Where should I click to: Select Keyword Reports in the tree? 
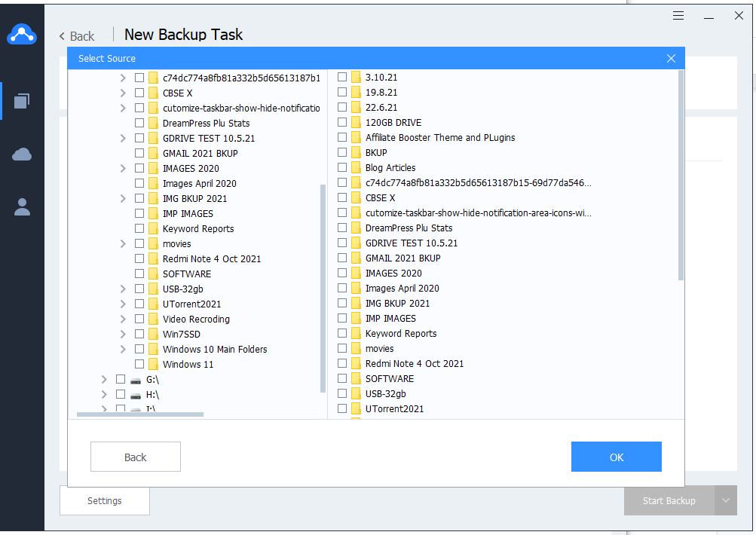(x=198, y=229)
